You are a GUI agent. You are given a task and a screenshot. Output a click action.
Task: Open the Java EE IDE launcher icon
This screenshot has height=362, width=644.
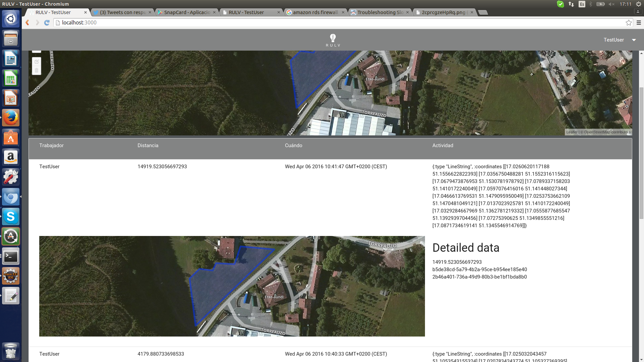(x=11, y=276)
